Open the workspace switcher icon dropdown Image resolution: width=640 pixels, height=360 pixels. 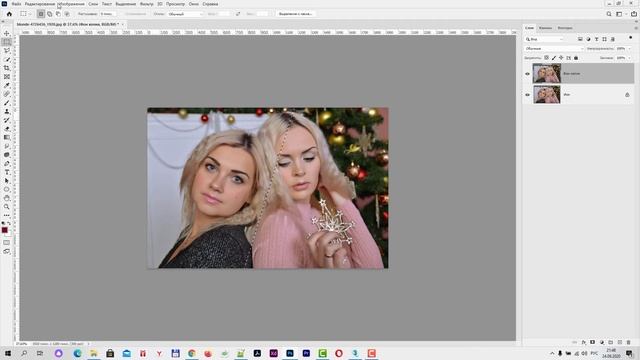(x=621, y=14)
